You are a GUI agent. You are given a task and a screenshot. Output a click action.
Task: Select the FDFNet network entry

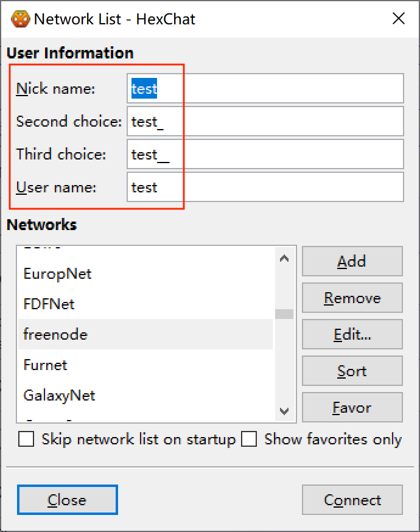[49, 304]
